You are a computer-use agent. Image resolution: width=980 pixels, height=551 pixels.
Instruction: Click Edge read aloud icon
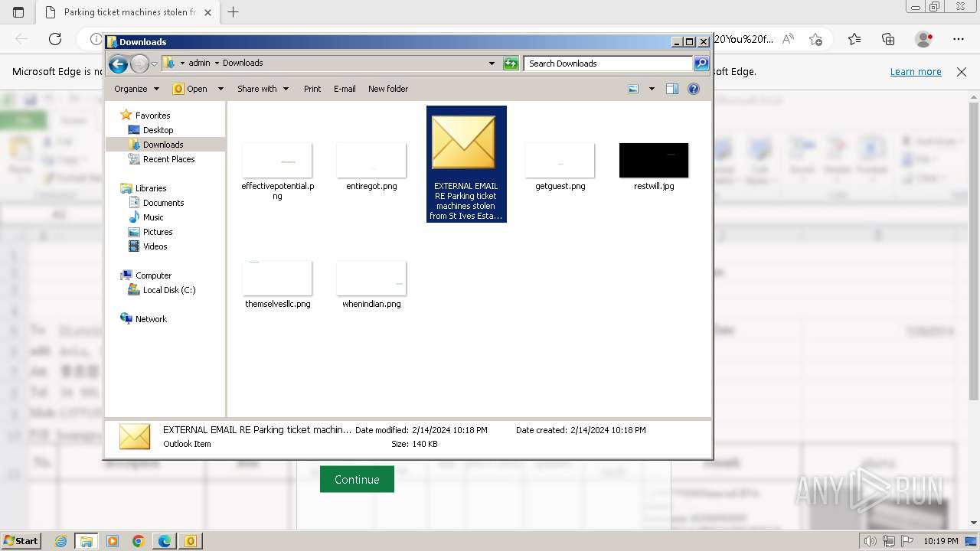[x=788, y=39]
